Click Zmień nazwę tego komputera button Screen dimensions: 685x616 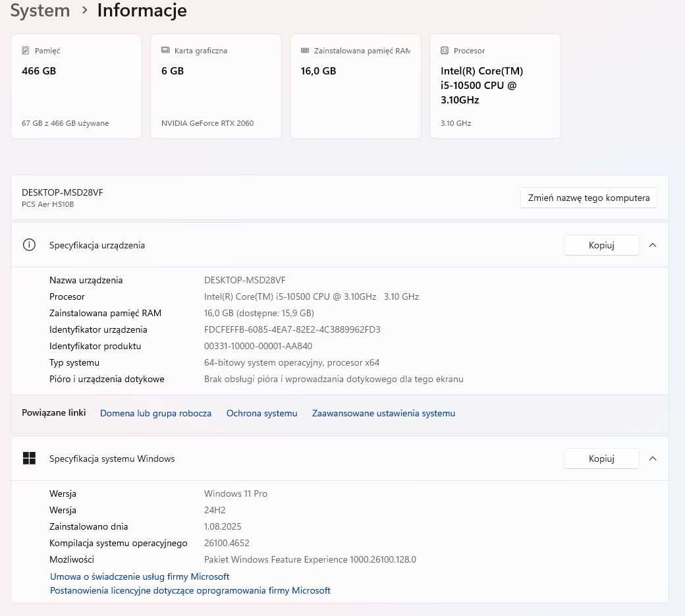tap(589, 198)
